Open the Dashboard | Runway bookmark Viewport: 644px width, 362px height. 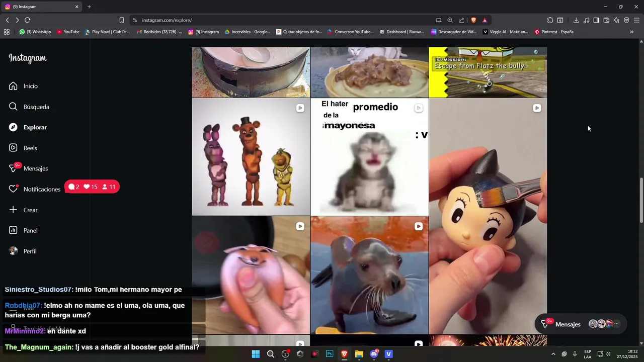401,32
